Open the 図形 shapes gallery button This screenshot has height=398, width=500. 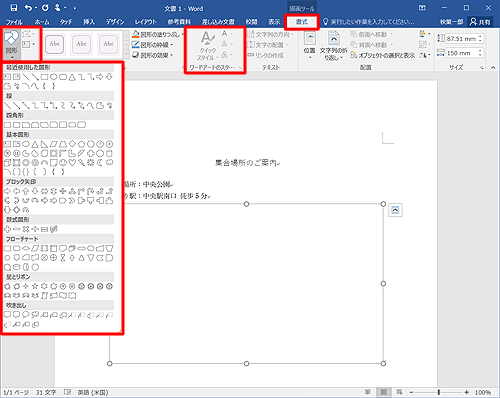point(11,44)
